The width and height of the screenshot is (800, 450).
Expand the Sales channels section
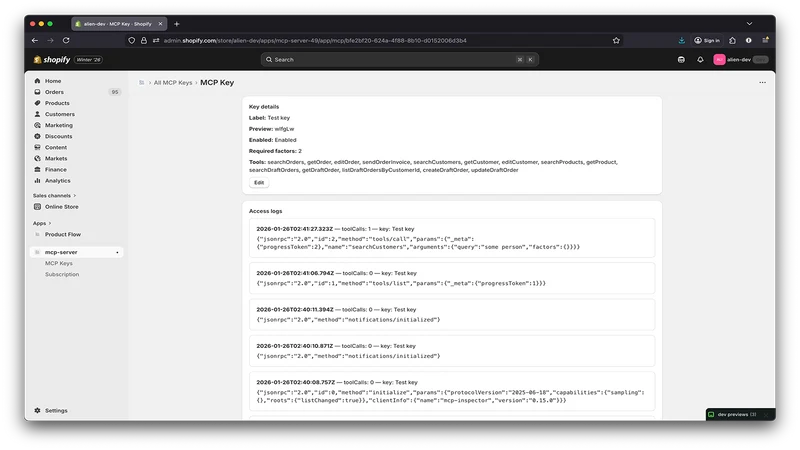54,195
